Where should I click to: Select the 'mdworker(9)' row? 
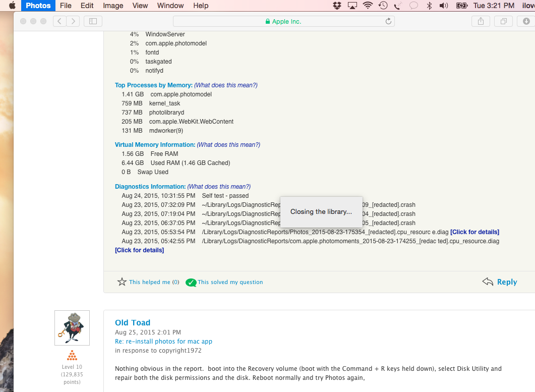152,131
